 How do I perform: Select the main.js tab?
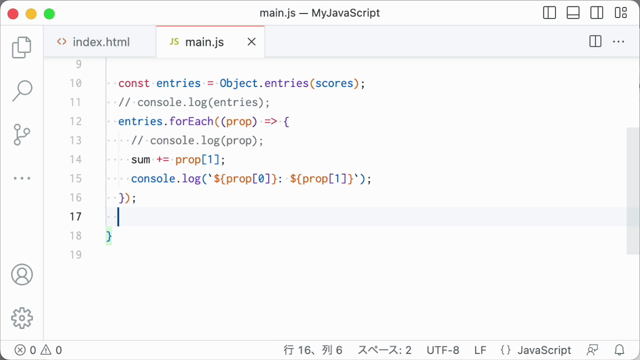point(204,42)
